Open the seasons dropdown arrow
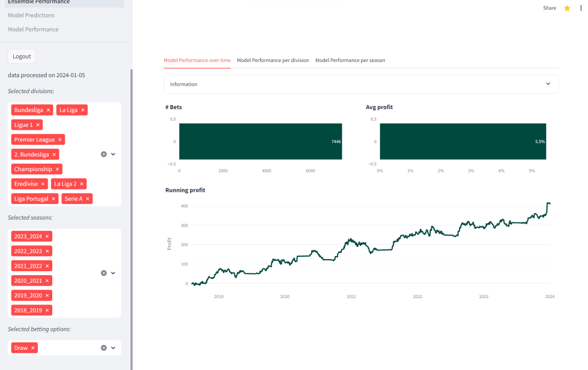Screen dimensions: 588x370 pos(113,273)
